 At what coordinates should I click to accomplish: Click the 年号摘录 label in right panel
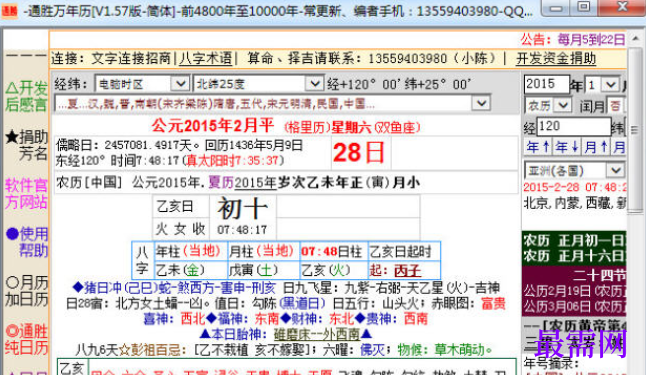(552, 363)
